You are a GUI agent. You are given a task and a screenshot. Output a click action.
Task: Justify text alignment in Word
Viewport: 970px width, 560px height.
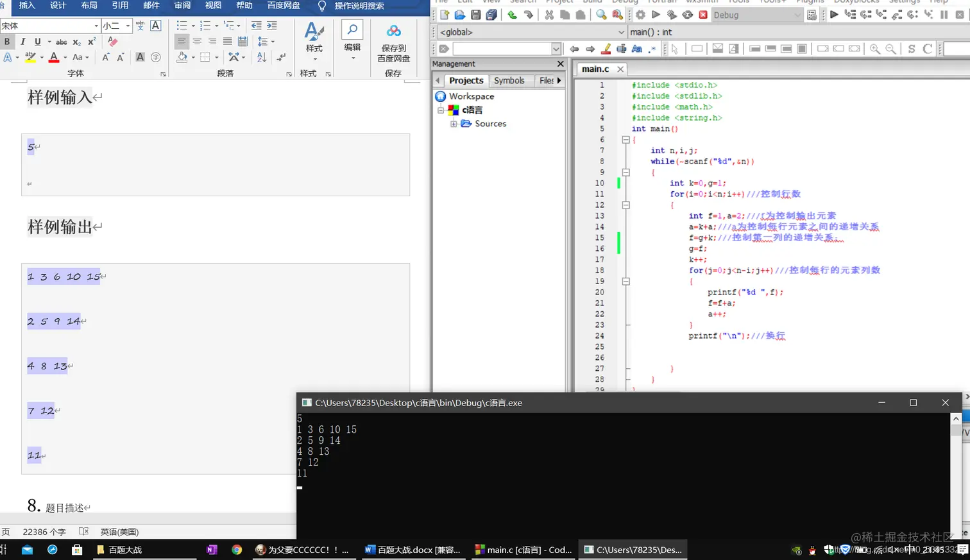pos(228,42)
